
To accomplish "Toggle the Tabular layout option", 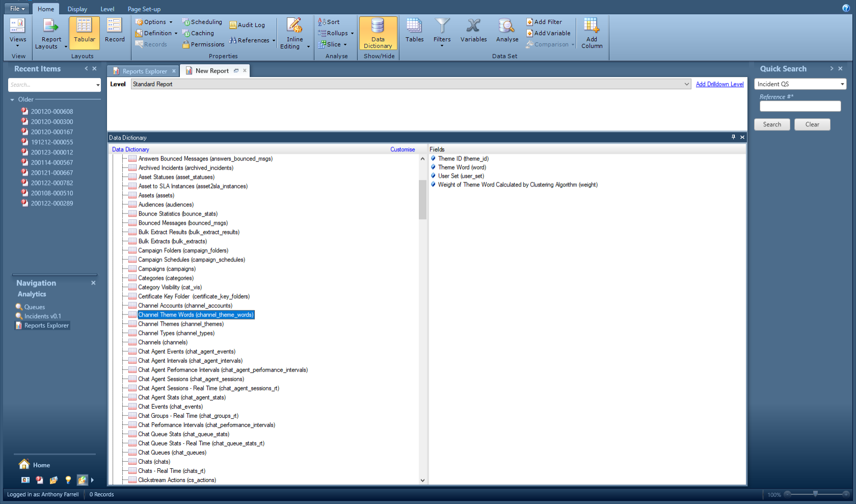I will coord(84,32).
